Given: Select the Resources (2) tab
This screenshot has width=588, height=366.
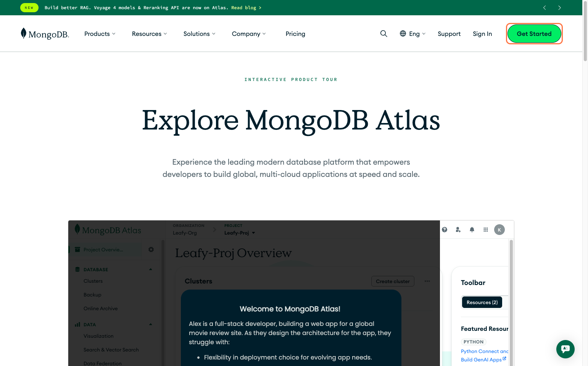Looking at the screenshot, I should point(482,302).
